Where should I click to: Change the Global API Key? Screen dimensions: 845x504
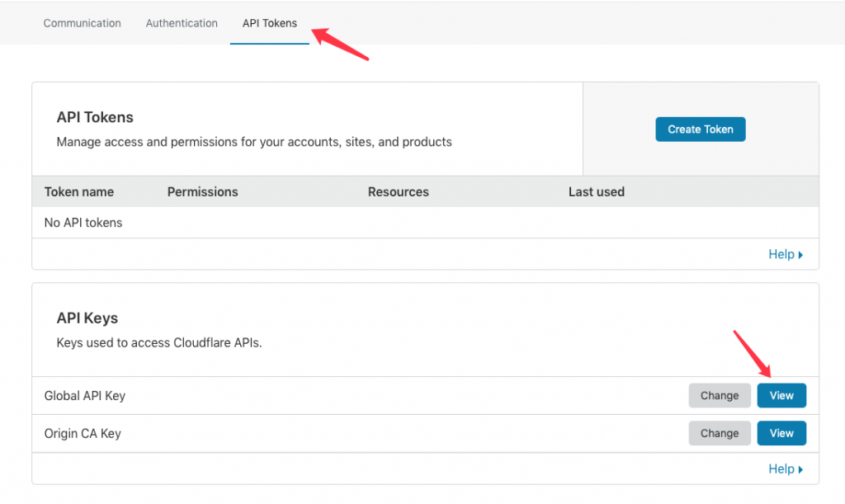click(x=719, y=396)
